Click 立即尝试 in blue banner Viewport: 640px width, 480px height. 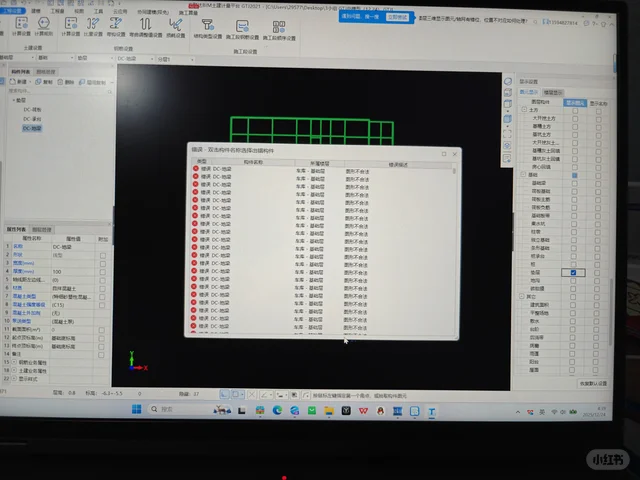(397, 17)
